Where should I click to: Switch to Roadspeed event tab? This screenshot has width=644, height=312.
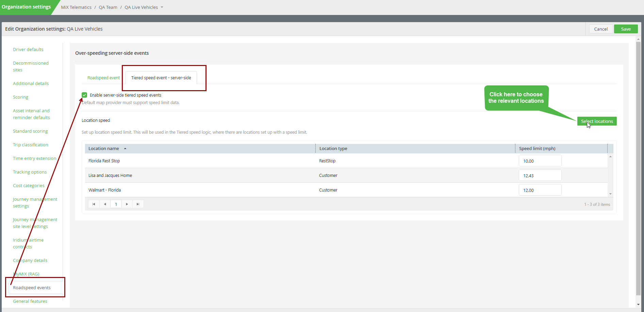pos(103,78)
